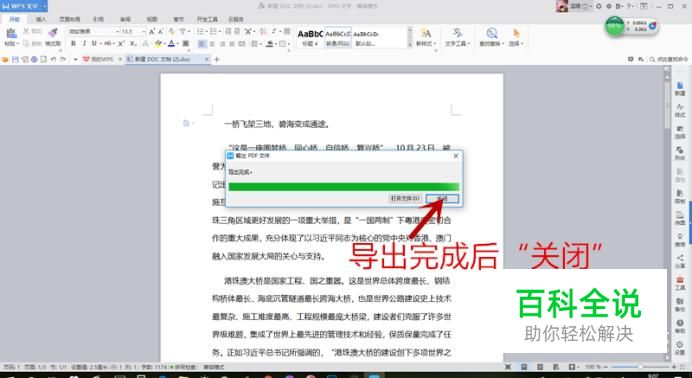Switch to the Review ribbon tab
Viewport: 692px width, 378px height.
coord(125,19)
